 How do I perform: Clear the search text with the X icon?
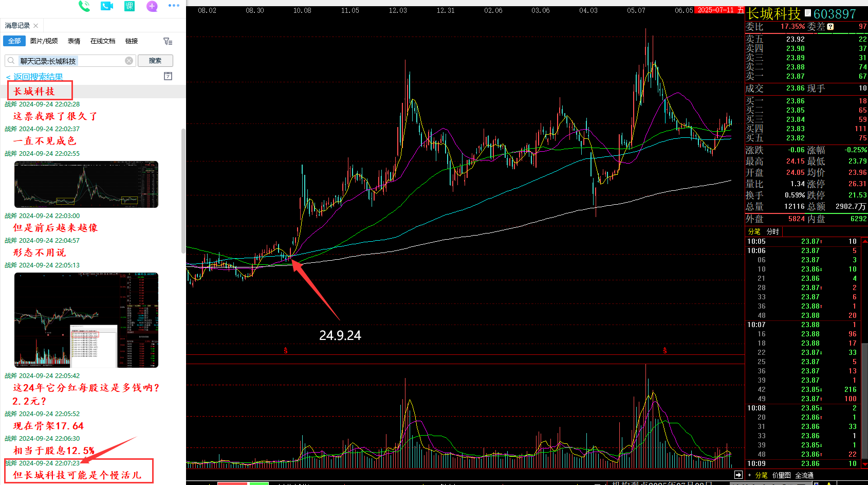pyautogui.click(x=129, y=61)
